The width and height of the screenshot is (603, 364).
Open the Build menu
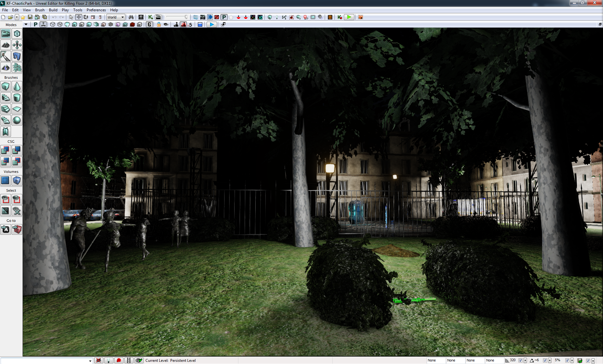coord(53,10)
